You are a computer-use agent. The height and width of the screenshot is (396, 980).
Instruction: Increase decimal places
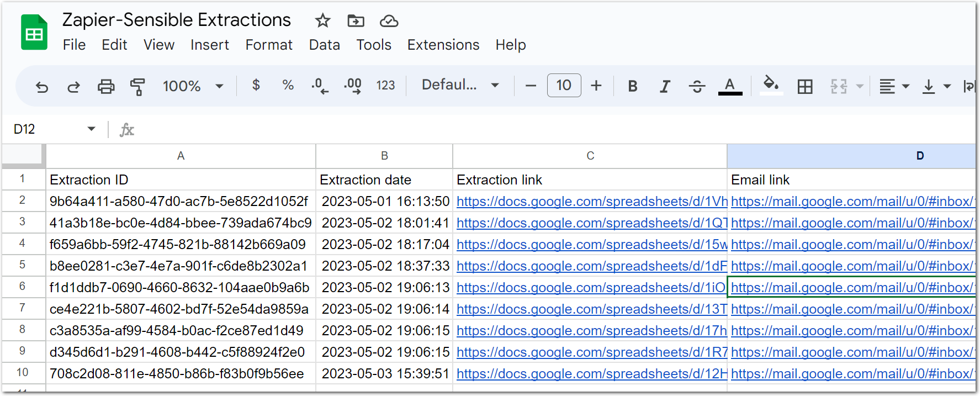pos(353,86)
